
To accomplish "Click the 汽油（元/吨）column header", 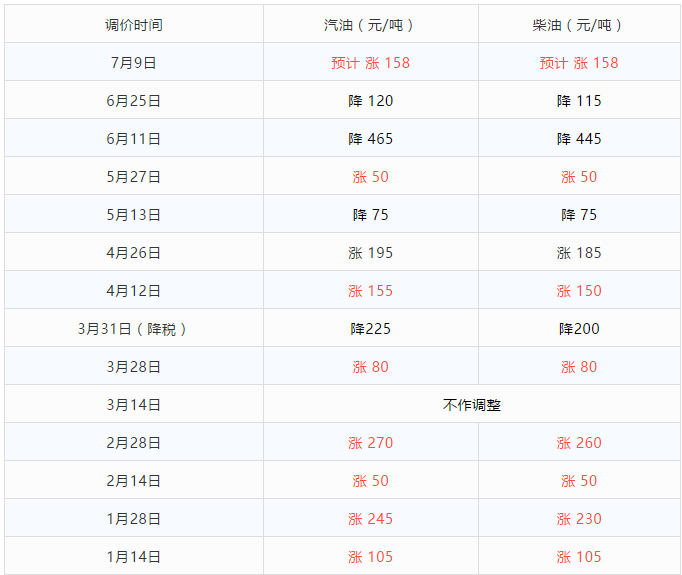I will [370, 25].
